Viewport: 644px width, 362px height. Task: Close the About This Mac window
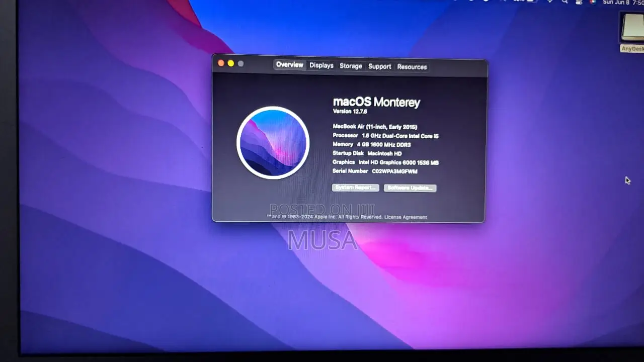pos(220,63)
